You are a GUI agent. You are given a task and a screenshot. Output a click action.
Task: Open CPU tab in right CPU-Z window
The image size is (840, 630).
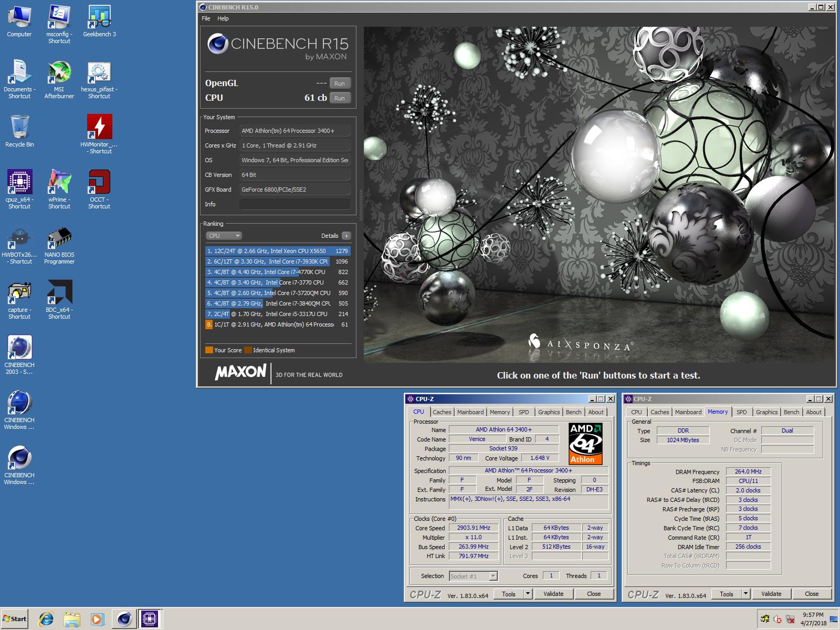(636, 412)
